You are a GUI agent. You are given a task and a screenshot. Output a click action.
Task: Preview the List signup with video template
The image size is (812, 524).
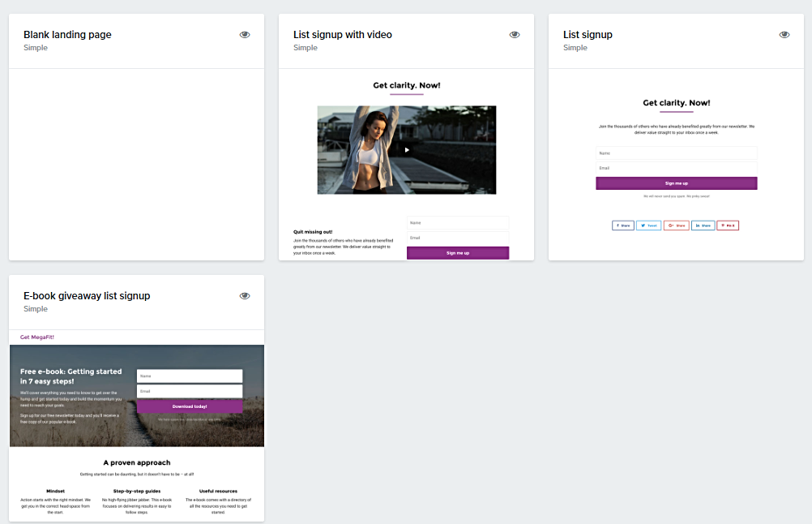(515, 35)
